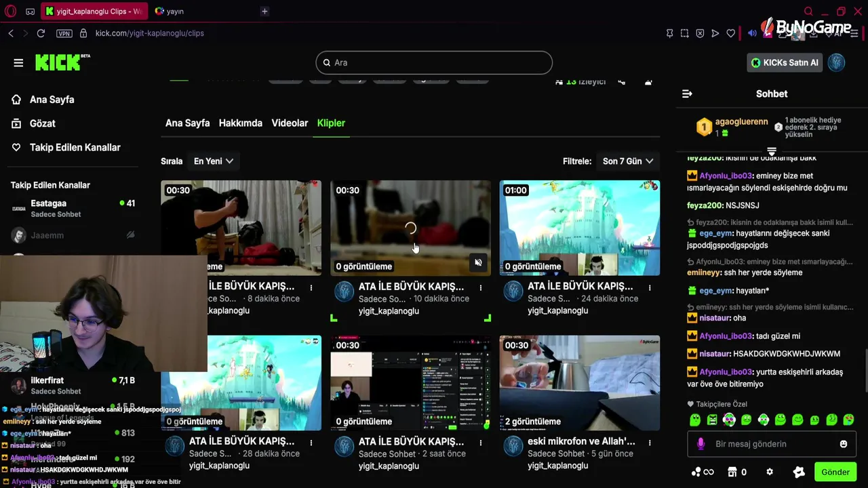Open the user profile avatar menu
This screenshot has width=868, height=488.
pos(836,62)
